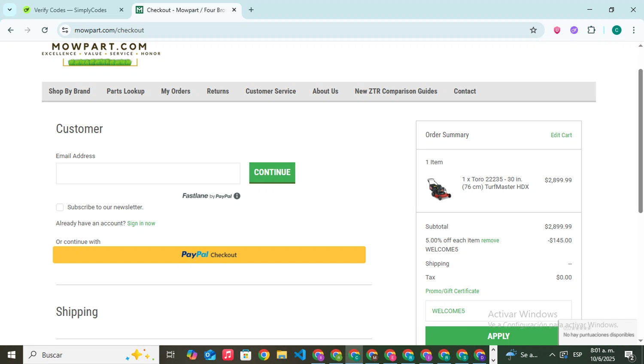Show hidden system tray icons

pyautogui.click(x=552, y=355)
